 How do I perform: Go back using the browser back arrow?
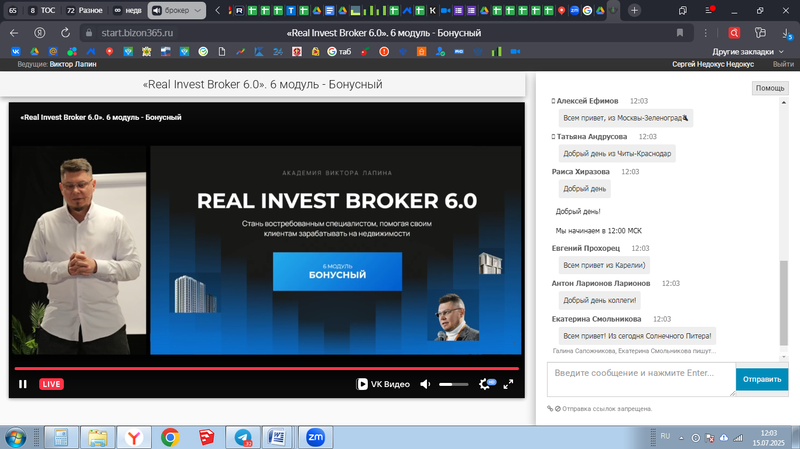pyautogui.click(x=14, y=32)
